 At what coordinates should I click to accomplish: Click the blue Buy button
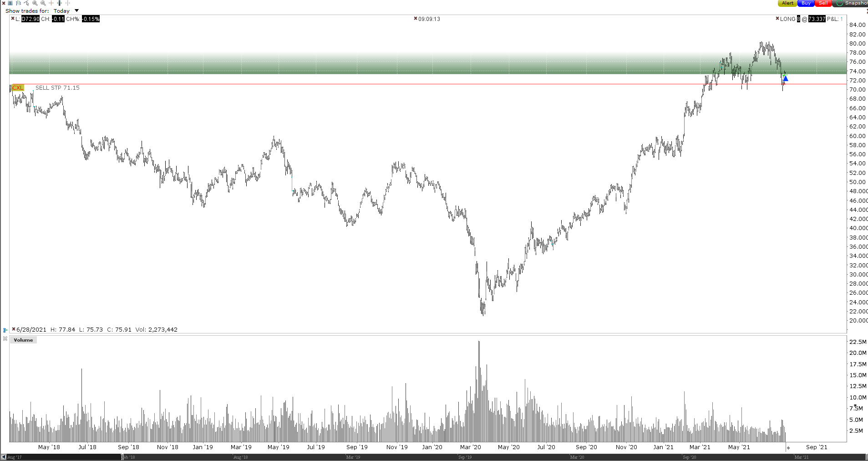[806, 3]
